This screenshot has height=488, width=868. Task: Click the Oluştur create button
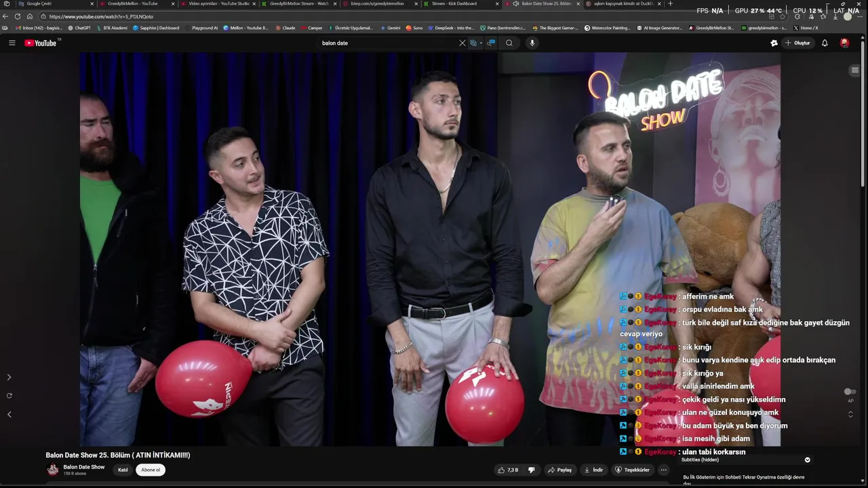coord(797,43)
